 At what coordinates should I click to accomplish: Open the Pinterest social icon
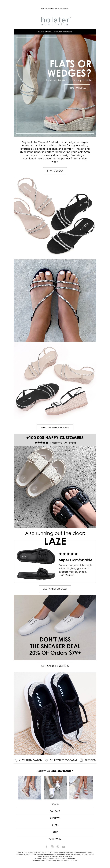58,847
